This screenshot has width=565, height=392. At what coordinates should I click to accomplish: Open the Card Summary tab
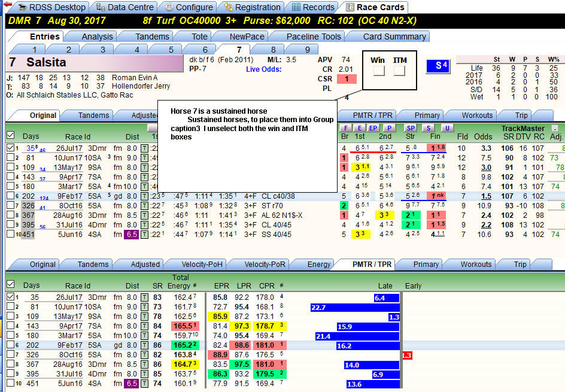[394, 37]
